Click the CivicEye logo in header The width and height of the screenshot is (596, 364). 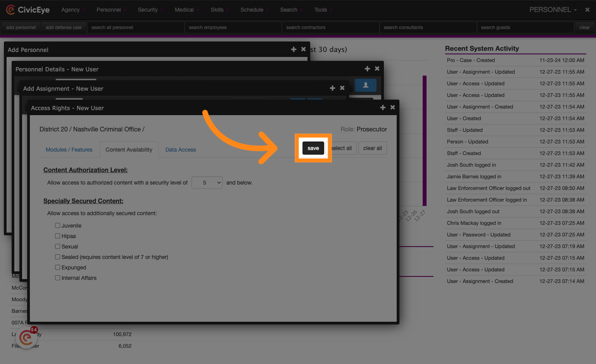tap(28, 10)
